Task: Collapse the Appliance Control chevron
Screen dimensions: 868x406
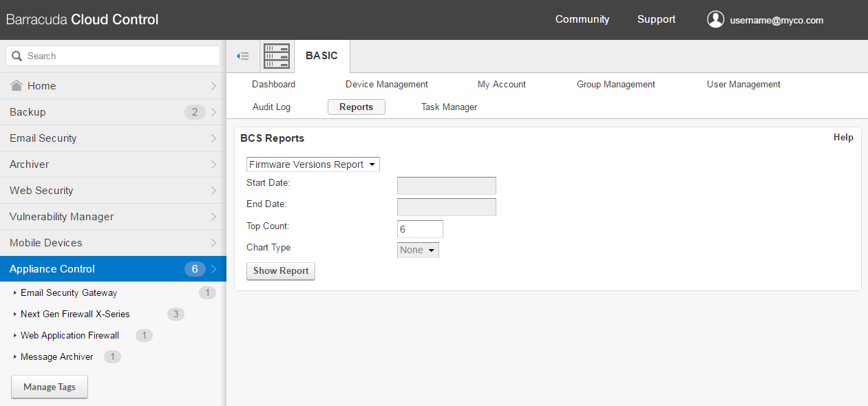Action: (213, 269)
